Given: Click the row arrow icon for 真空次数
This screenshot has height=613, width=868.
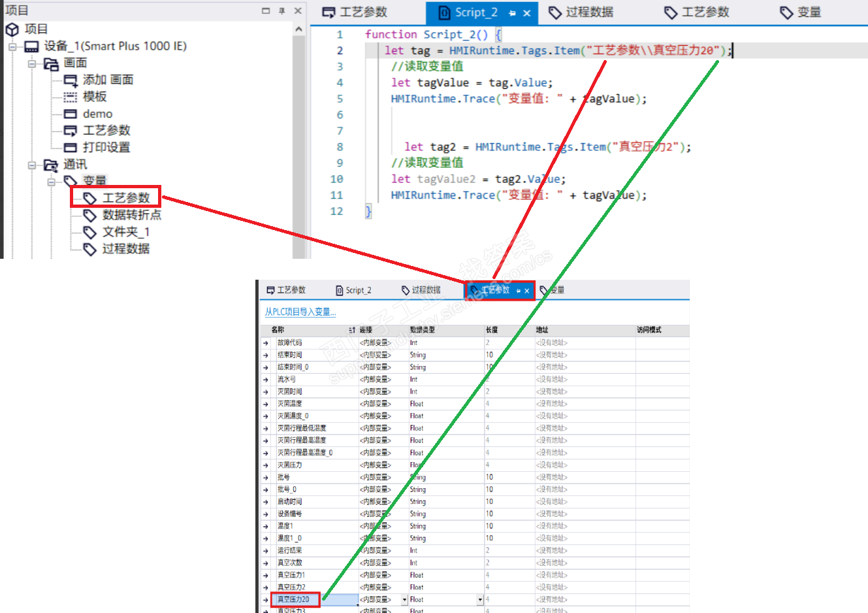Looking at the screenshot, I should pos(266,563).
